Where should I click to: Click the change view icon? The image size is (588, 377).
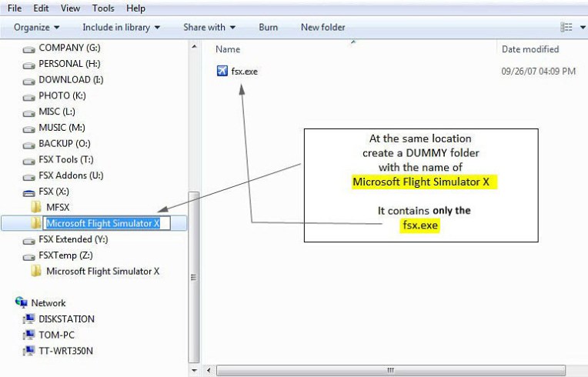click(x=566, y=27)
